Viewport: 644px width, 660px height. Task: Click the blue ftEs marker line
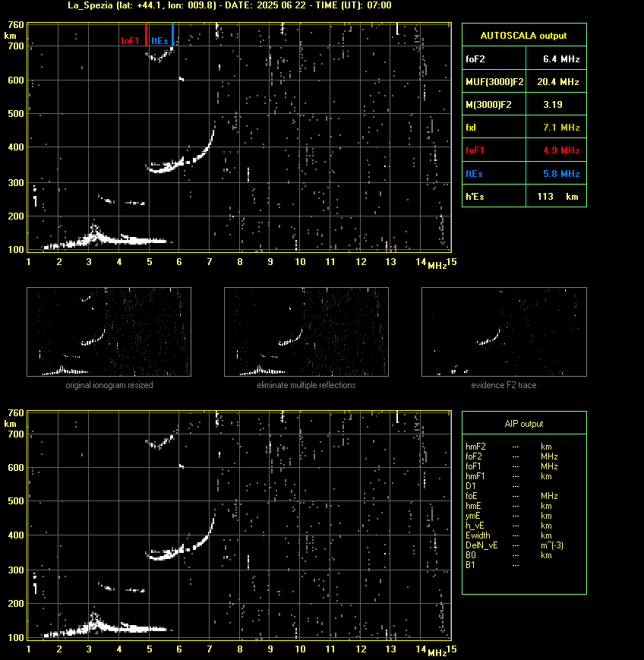172,34
